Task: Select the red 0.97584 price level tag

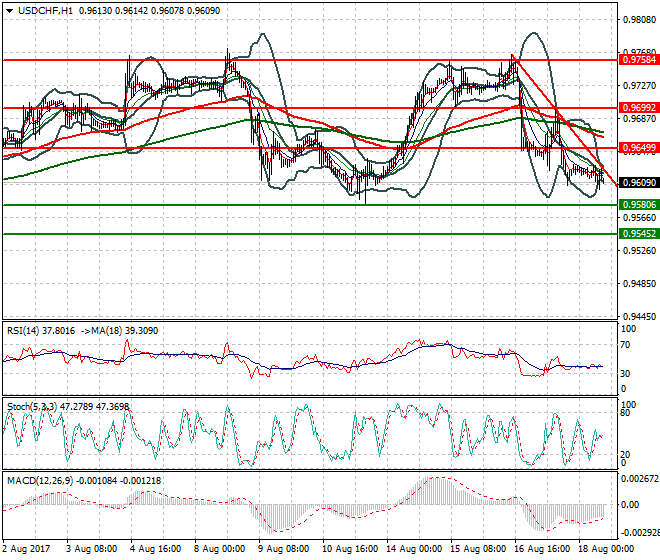Action: click(x=638, y=60)
